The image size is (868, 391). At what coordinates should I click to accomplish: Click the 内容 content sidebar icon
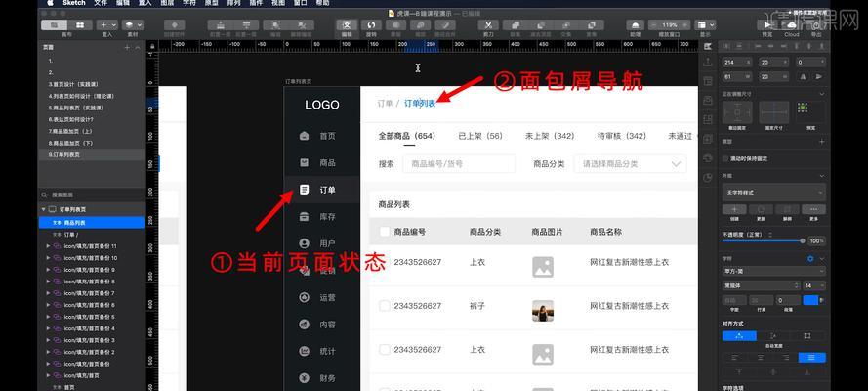pos(304,324)
